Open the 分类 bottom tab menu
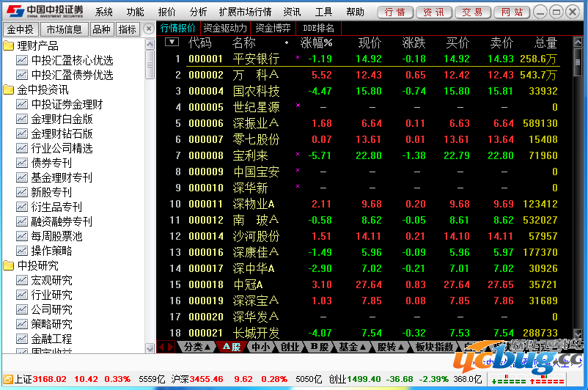This screenshot has height=390, width=588. pos(198,347)
